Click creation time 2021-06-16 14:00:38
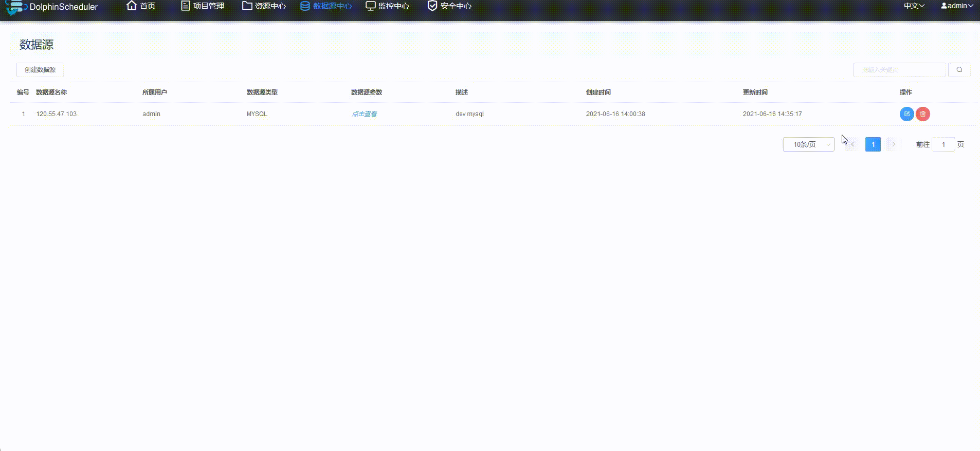980x451 pixels. click(x=615, y=114)
